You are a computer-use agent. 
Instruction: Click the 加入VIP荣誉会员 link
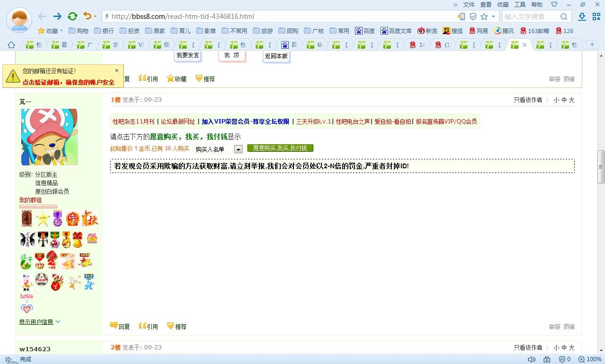[x=245, y=121]
